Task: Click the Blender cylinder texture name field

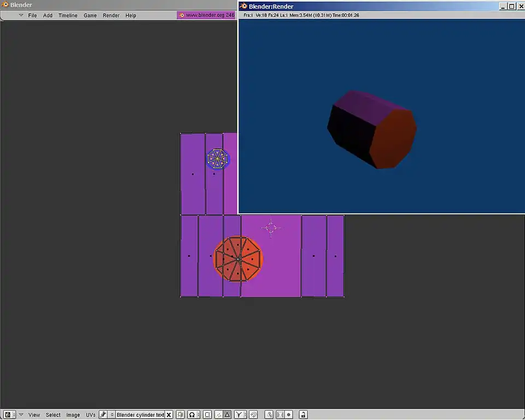Action: [x=140, y=415]
